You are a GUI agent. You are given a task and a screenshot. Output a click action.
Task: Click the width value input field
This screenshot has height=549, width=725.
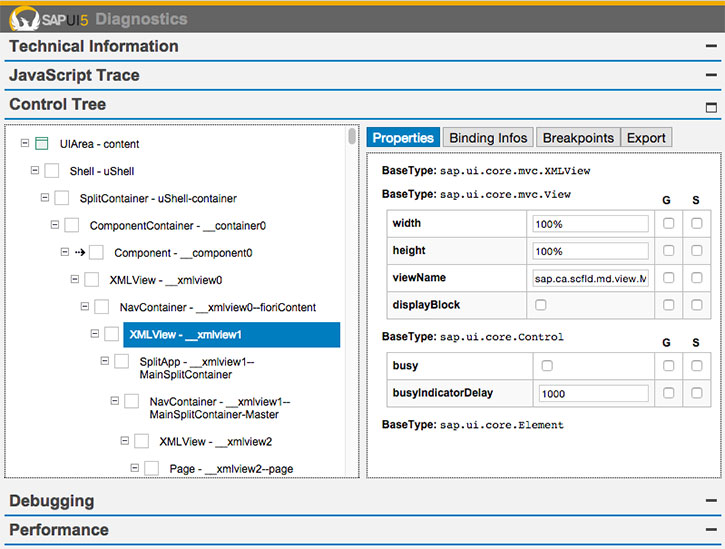590,224
